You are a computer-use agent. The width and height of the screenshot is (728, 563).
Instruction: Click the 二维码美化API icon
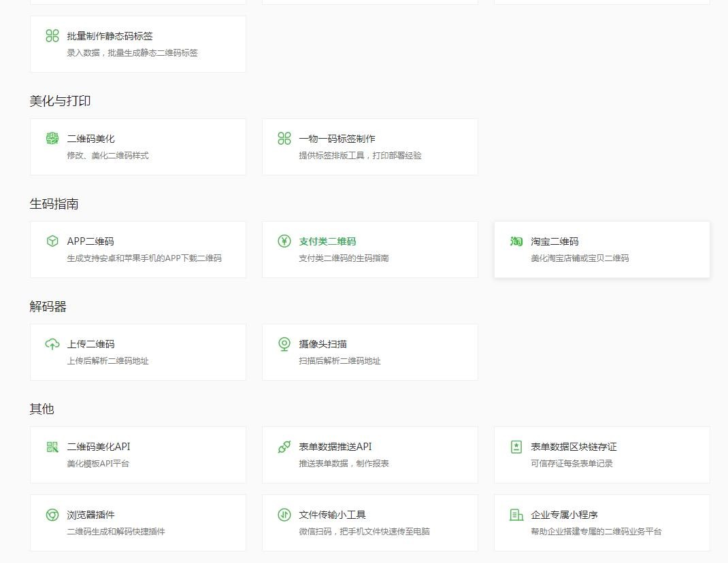click(52, 447)
